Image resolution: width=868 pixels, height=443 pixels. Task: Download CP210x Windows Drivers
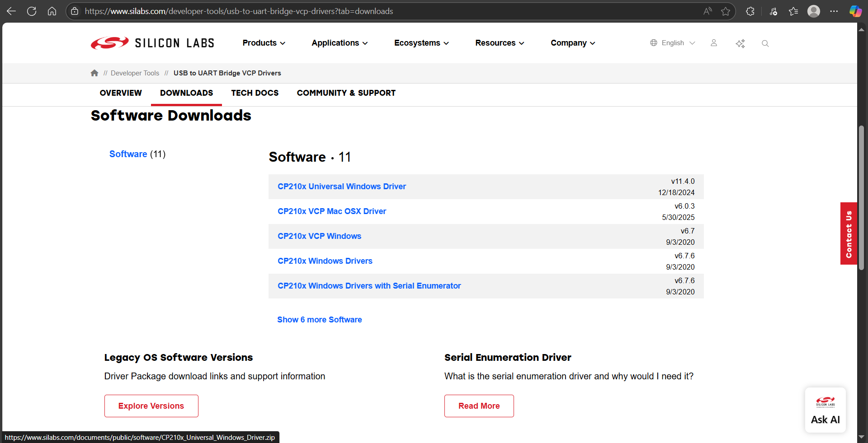coord(325,261)
